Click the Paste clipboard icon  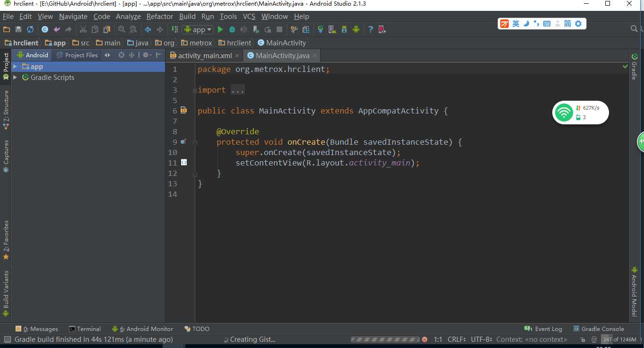point(107,29)
